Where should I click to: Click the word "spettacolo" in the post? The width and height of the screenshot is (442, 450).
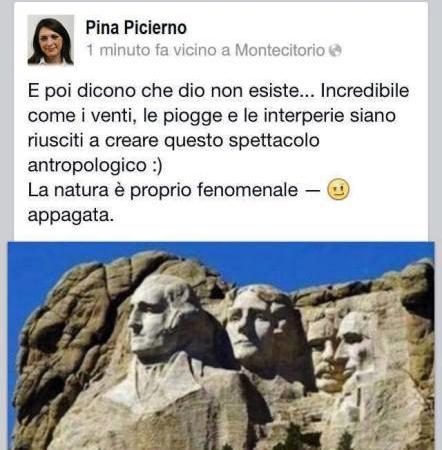(x=274, y=141)
